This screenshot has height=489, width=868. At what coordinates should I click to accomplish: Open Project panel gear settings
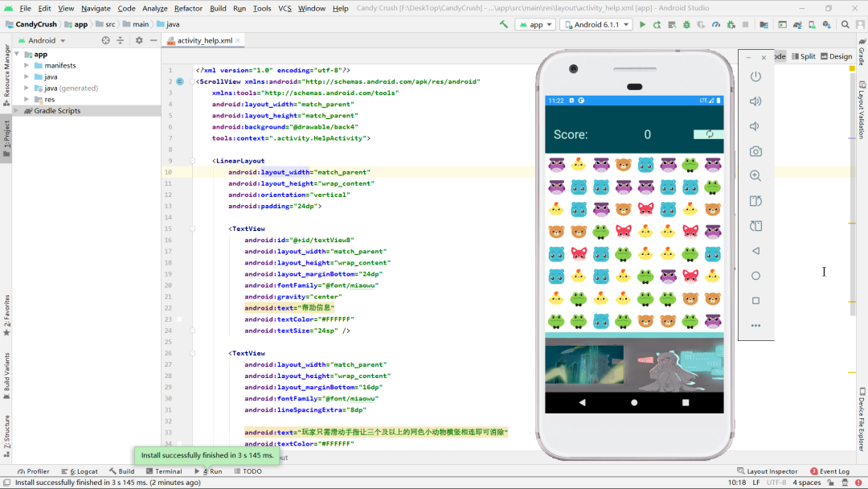click(139, 40)
